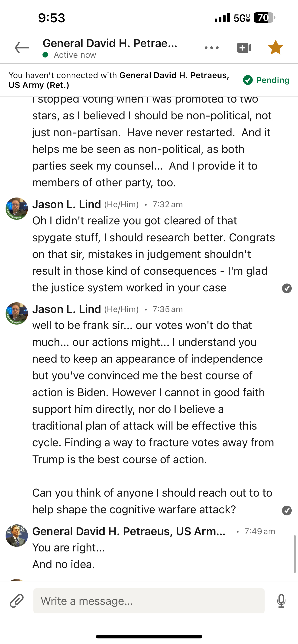Screen dimensions: 298x644
Task: Open the three-dot more options menu
Action: pyautogui.click(x=211, y=48)
